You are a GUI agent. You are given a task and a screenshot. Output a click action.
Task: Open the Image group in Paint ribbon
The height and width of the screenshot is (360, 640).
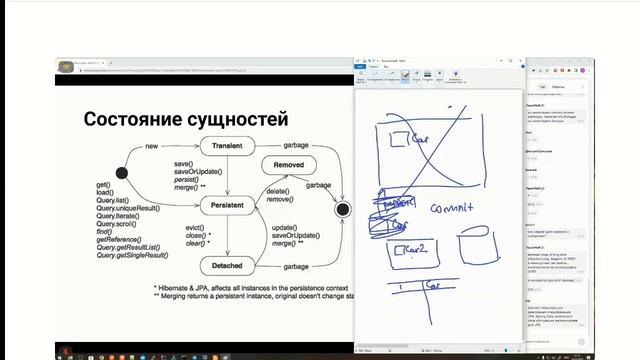[x=375, y=76]
